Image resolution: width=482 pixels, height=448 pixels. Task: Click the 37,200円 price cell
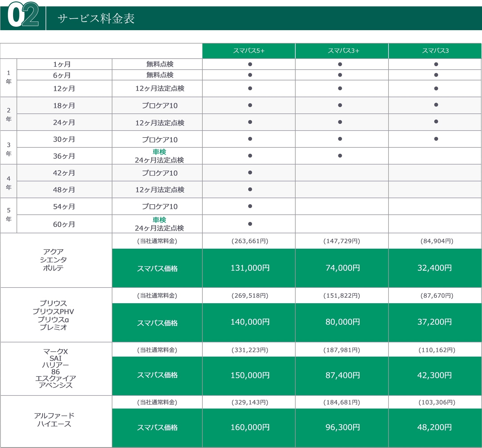coord(435,322)
